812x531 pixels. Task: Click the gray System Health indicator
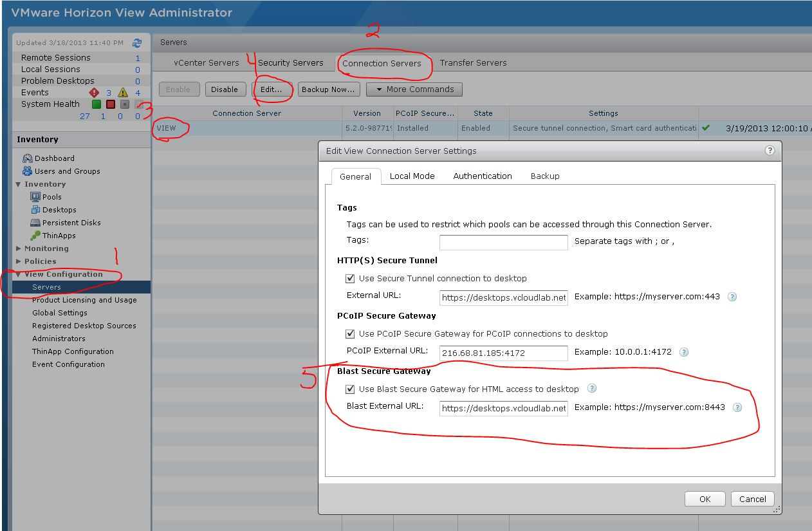(x=125, y=104)
